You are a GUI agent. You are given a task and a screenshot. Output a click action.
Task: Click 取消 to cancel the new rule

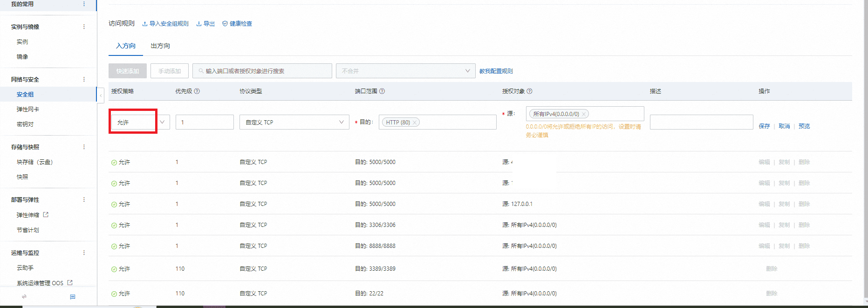784,126
